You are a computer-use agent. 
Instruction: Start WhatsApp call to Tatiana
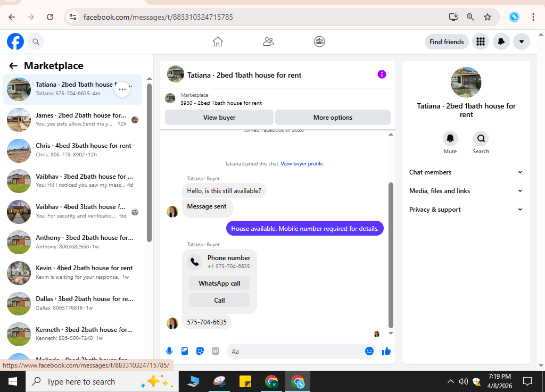click(219, 283)
